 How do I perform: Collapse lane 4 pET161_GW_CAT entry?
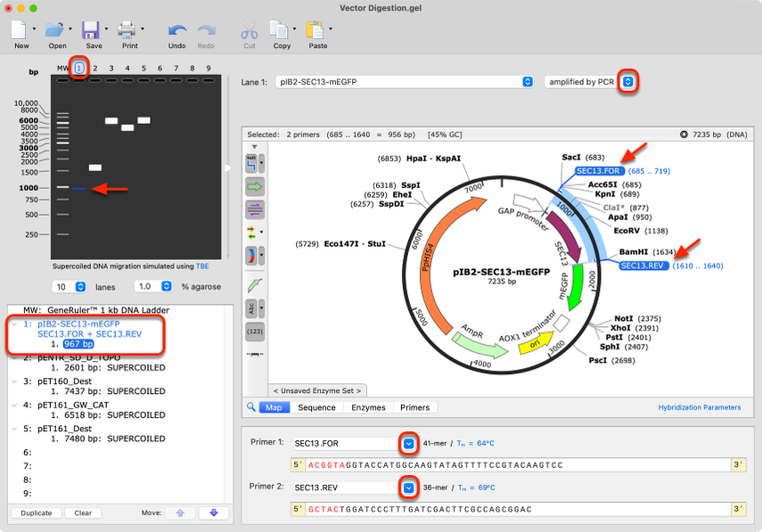[14, 405]
